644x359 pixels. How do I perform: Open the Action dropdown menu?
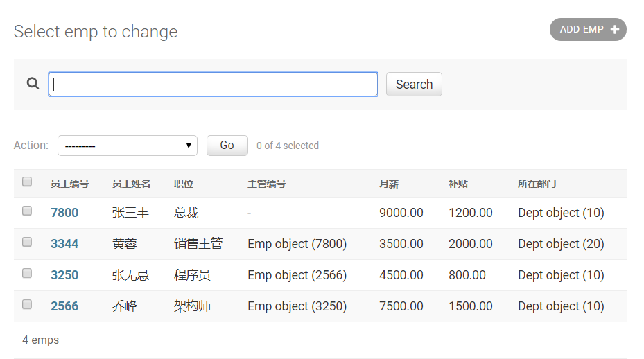[x=128, y=146]
